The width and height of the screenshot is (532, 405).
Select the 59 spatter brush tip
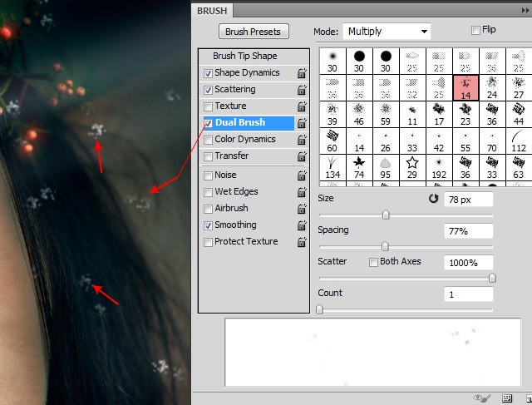coord(386,115)
